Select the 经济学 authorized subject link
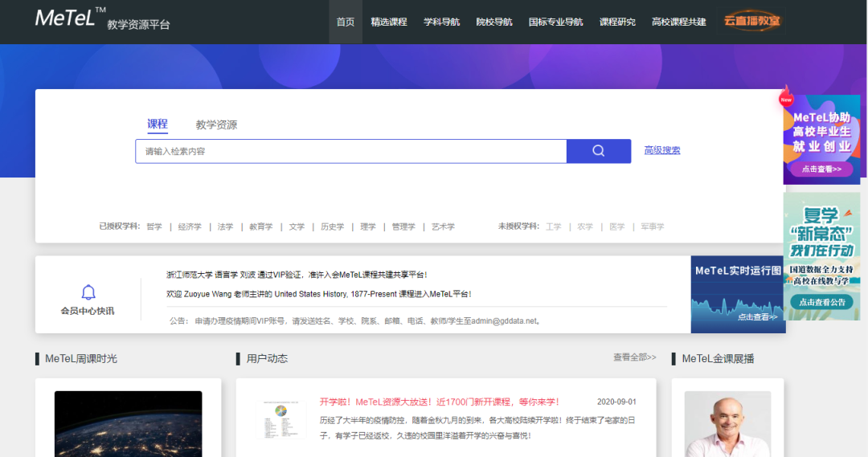This screenshot has width=868, height=457. (x=190, y=227)
